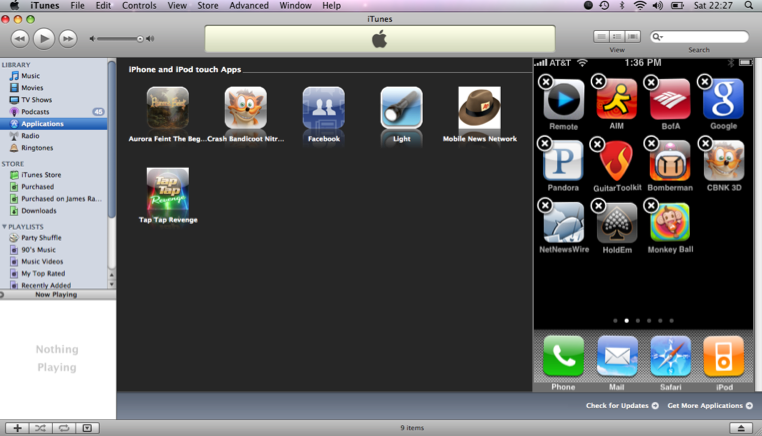
Task: Tap the BofA app icon
Action: point(670,99)
